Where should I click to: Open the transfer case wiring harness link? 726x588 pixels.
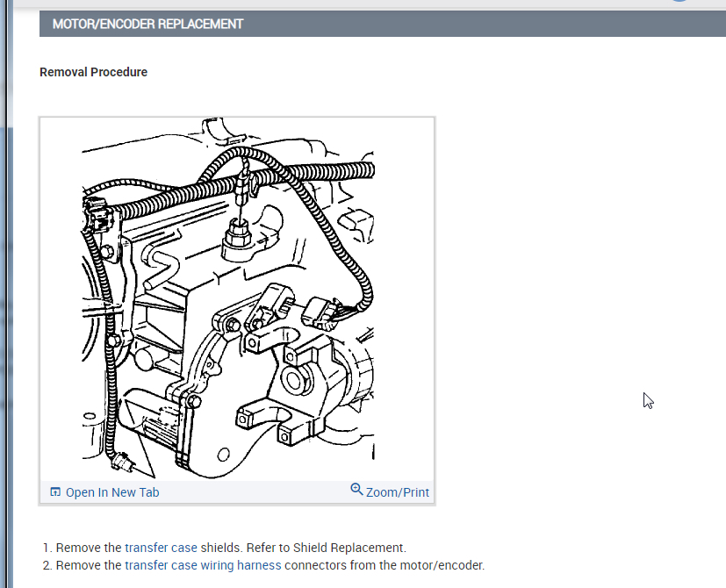click(x=203, y=565)
